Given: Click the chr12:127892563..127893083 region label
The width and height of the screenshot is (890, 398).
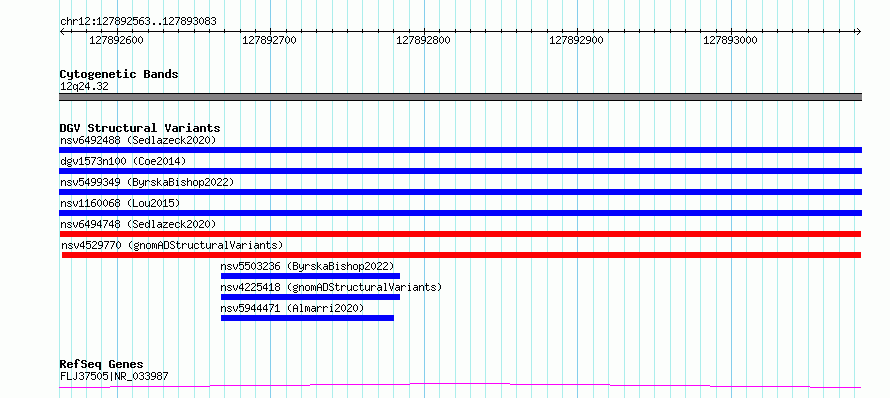Looking at the screenshot, I should 138,22.
